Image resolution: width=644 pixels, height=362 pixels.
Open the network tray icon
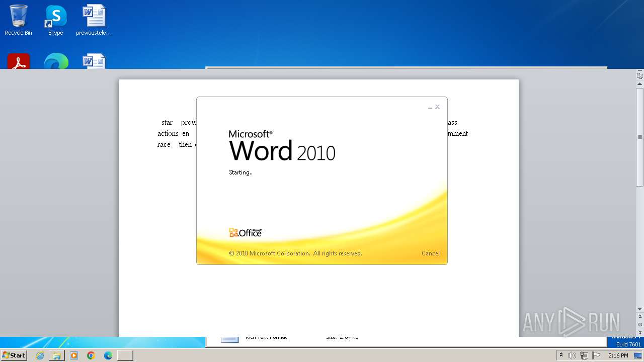pyautogui.click(x=584, y=355)
